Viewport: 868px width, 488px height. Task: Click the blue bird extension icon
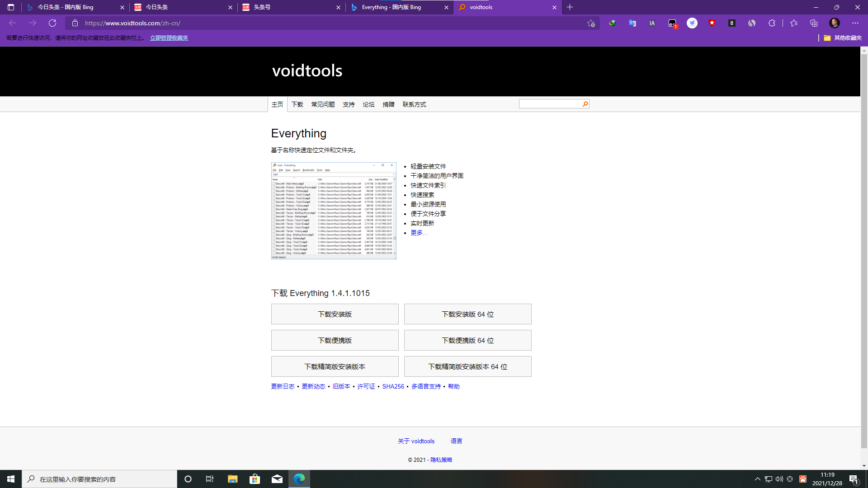[692, 23]
